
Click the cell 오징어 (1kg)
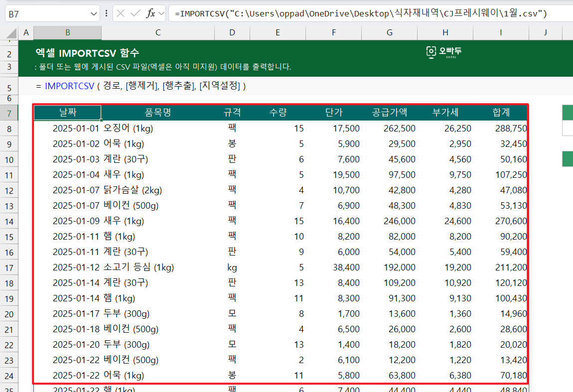click(158, 128)
